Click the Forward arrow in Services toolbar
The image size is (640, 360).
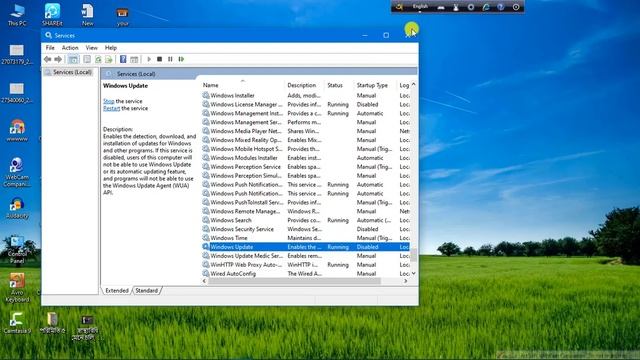(58, 59)
